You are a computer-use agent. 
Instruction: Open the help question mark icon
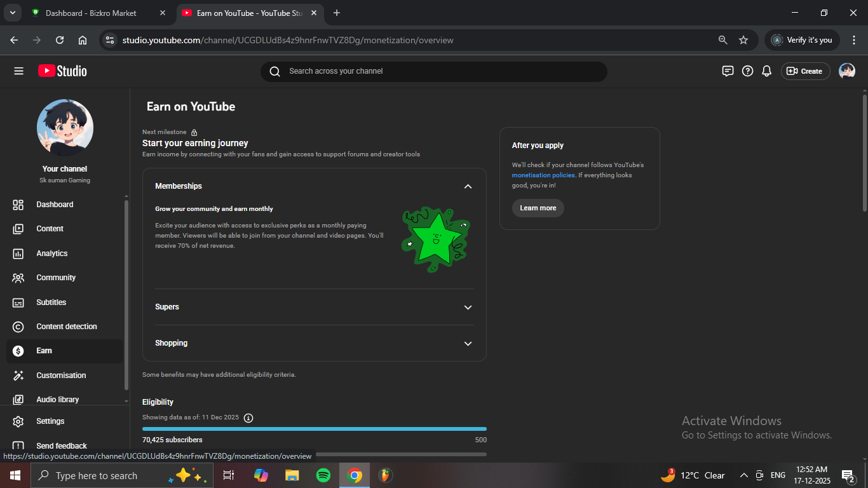(747, 71)
